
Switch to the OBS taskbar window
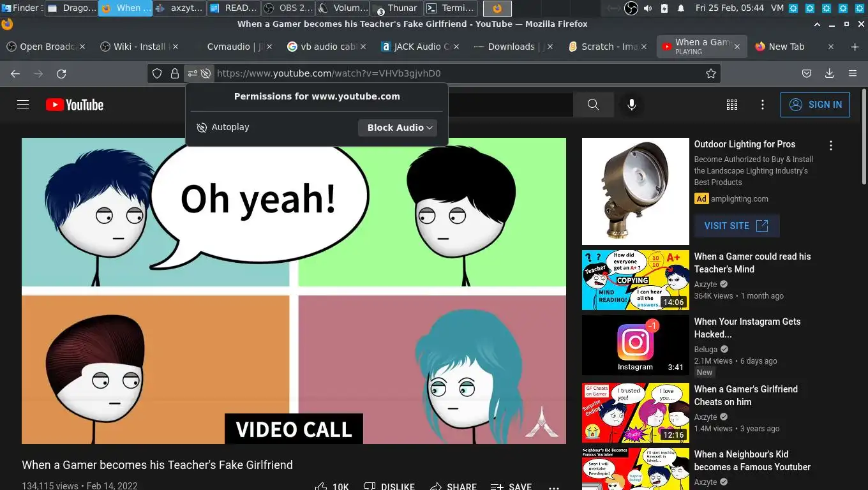(288, 8)
